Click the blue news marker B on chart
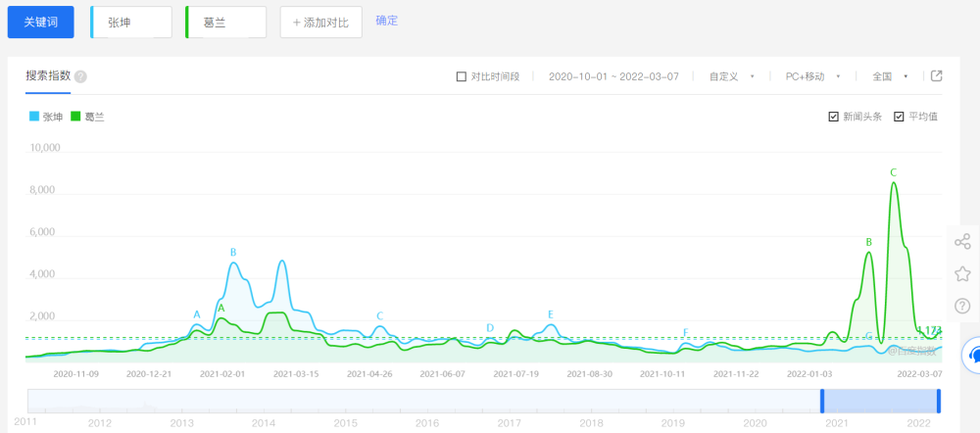The image size is (980, 433). [233, 253]
